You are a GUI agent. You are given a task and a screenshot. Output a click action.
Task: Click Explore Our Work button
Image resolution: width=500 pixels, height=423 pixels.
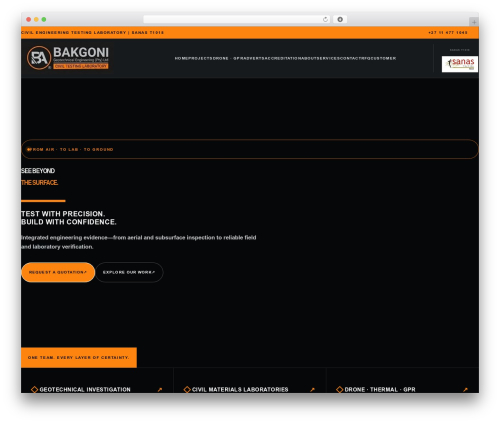[x=129, y=272]
